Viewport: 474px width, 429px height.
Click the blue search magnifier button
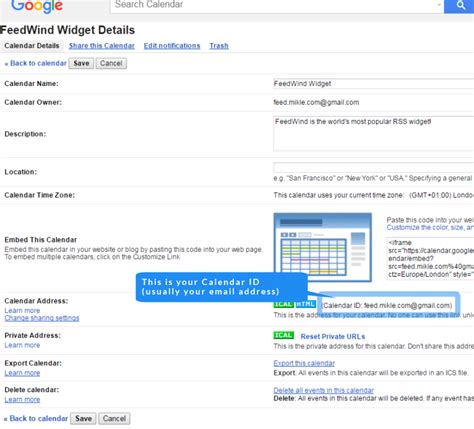[459, 6]
